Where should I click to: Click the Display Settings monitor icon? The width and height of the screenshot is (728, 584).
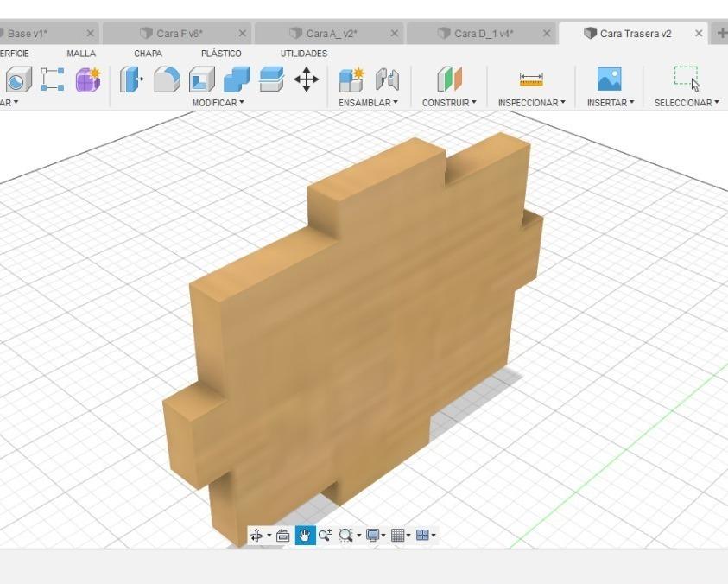(x=372, y=536)
